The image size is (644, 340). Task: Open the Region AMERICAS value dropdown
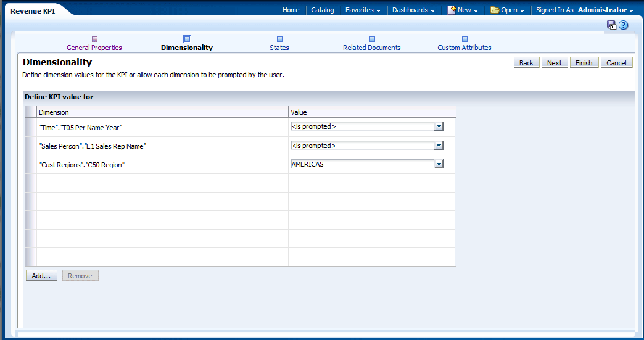coord(439,164)
